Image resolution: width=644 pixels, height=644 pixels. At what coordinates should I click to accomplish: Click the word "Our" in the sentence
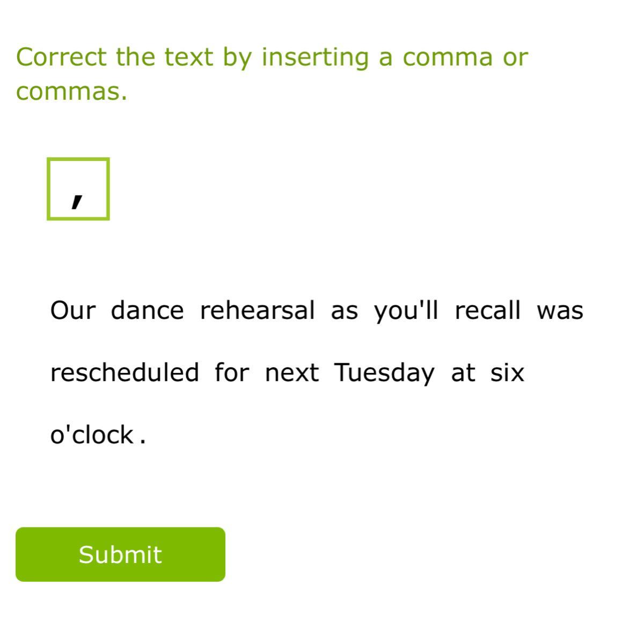[x=73, y=310]
